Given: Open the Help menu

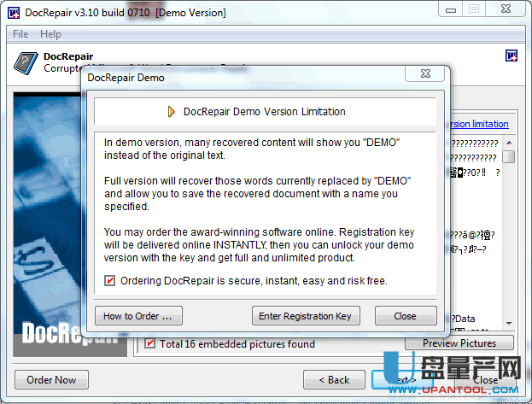Looking at the screenshot, I should click(x=50, y=34).
